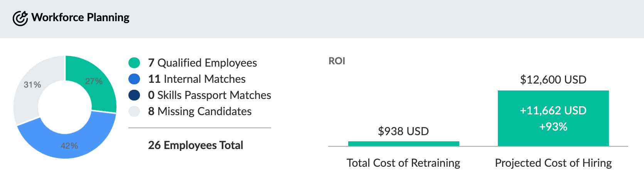Open the 0 Skills Passport Matches entry

[x=209, y=95]
